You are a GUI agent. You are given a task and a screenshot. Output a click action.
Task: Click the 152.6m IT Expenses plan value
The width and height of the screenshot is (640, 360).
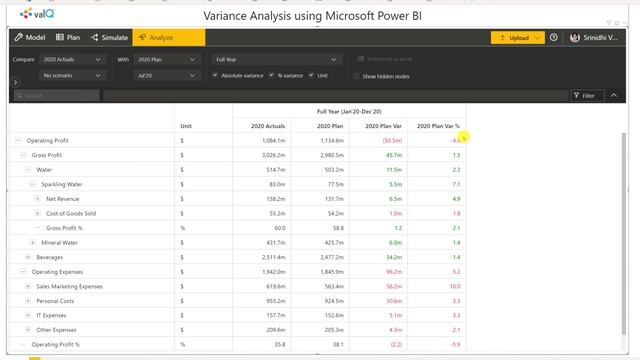pos(334,316)
